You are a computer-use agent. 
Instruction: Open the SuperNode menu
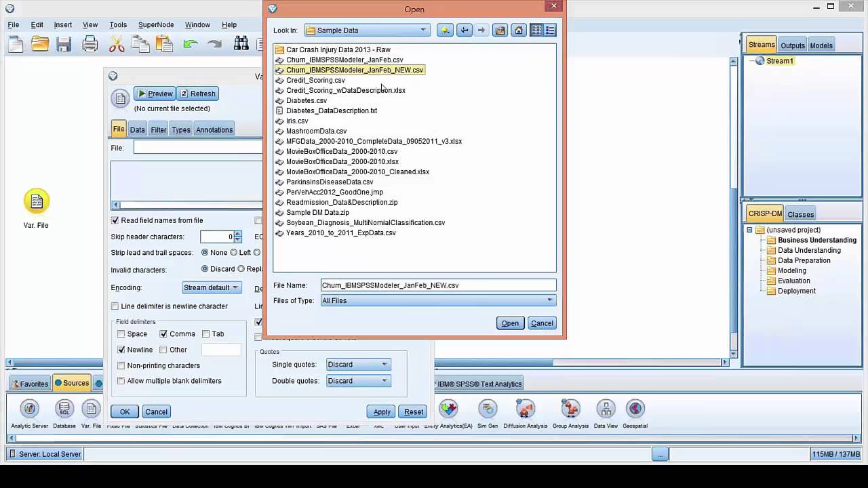pos(156,25)
